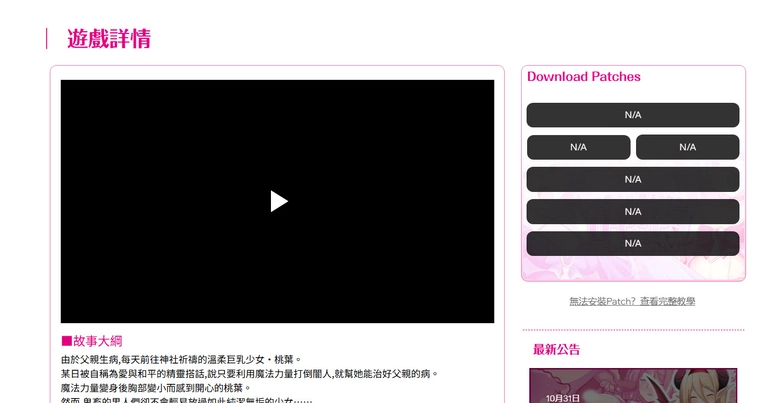This screenshot has height=403, width=780.
Task: Select the story line starting 魔法力量變身後
Action: pos(156,387)
